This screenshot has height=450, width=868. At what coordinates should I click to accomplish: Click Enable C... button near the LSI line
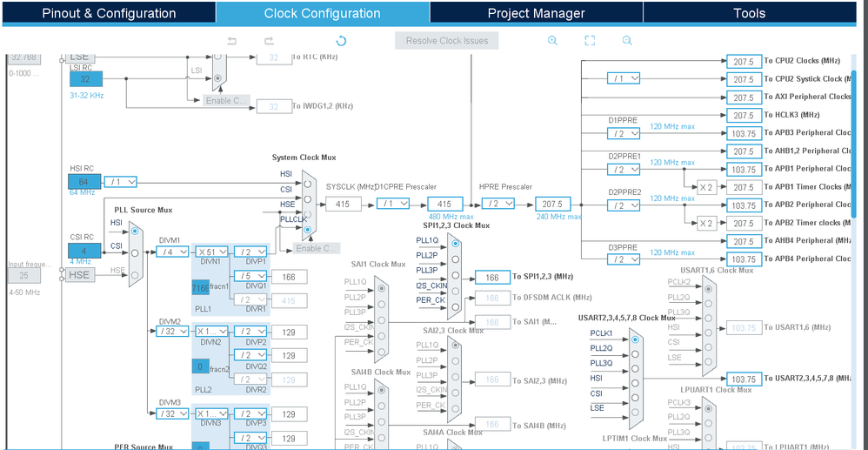(x=227, y=100)
